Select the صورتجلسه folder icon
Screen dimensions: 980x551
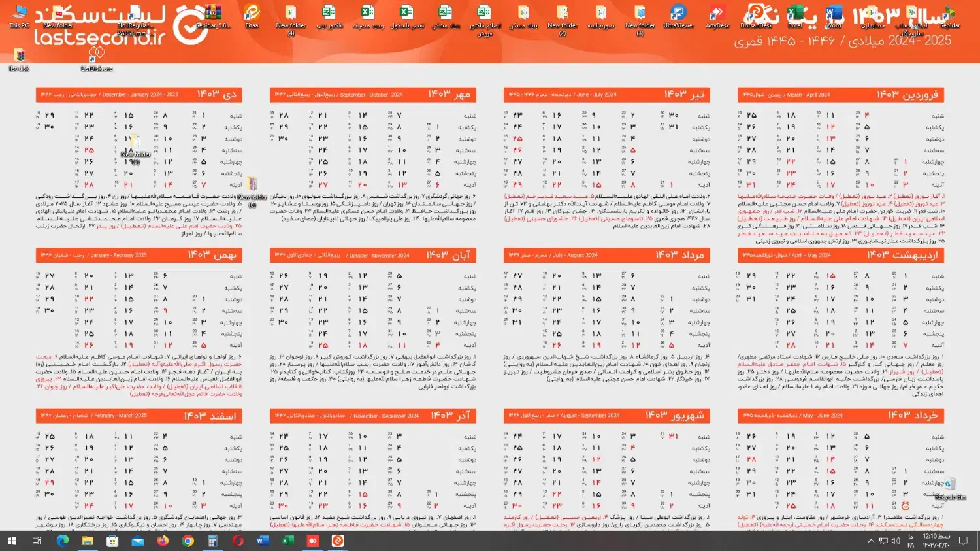click(x=601, y=16)
